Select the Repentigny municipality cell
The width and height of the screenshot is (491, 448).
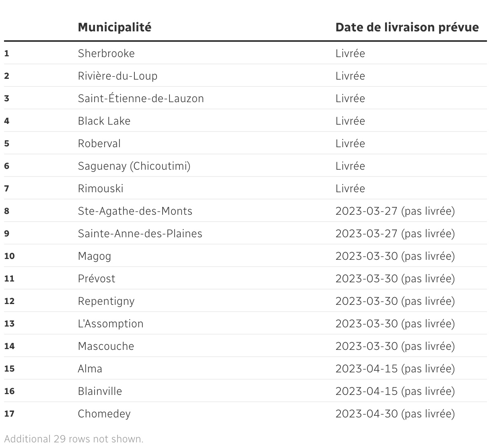coord(106,301)
